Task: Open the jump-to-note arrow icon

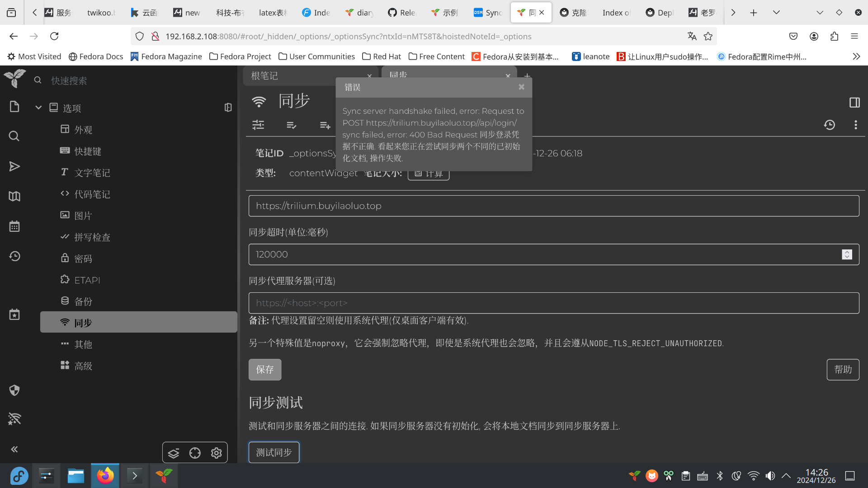Action: point(14,166)
